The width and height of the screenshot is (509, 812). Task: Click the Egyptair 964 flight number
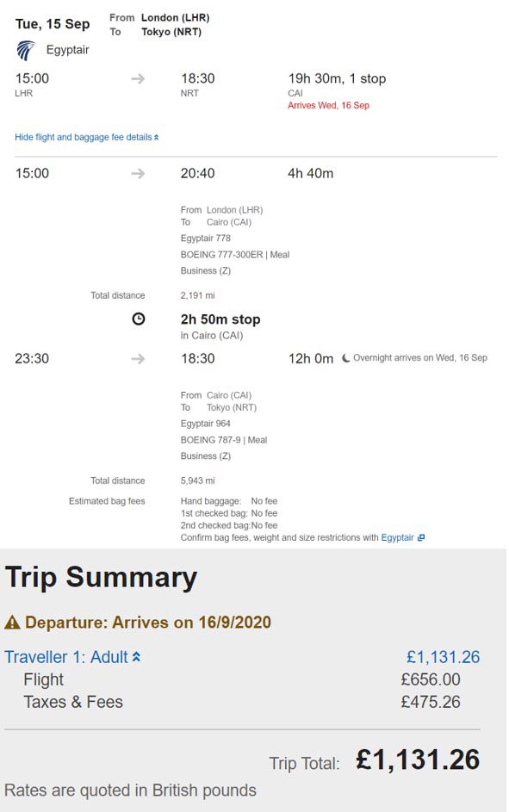206,424
